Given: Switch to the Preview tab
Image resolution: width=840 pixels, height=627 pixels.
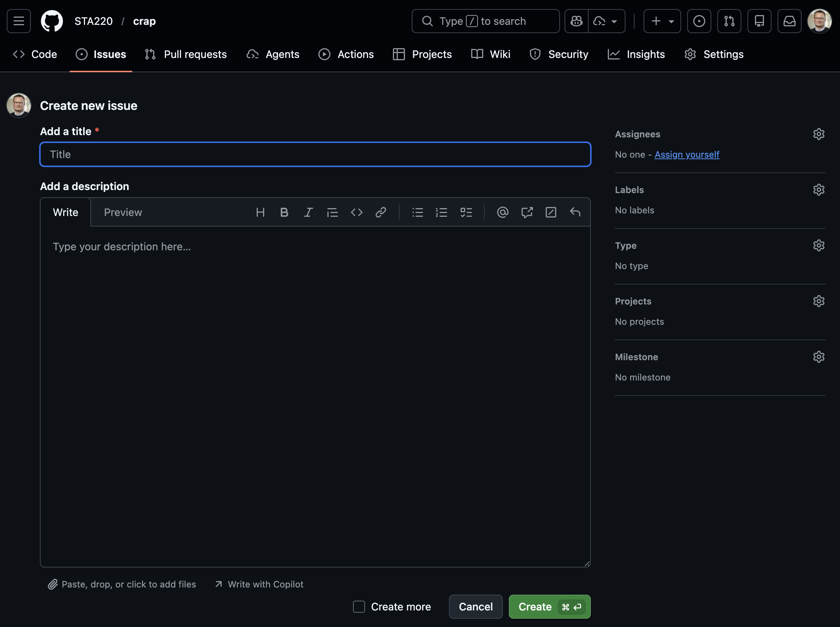Looking at the screenshot, I should 123,212.
